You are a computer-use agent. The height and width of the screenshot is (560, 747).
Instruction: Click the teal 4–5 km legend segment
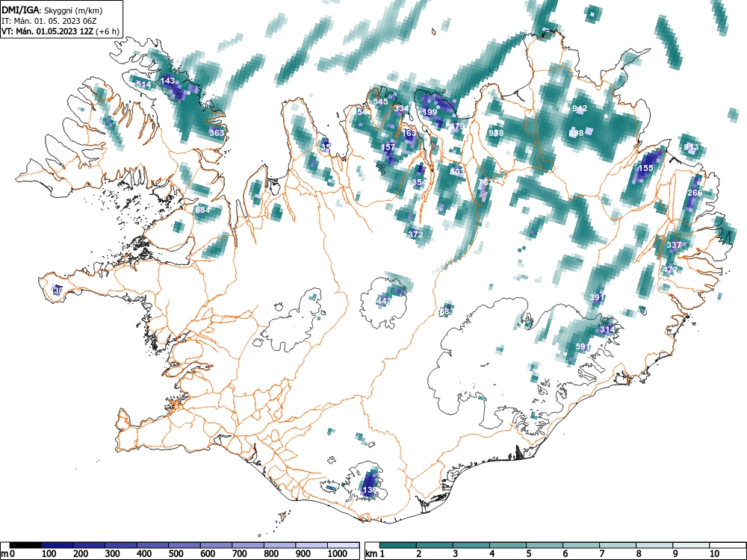pyautogui.click(x=508, y=545)
